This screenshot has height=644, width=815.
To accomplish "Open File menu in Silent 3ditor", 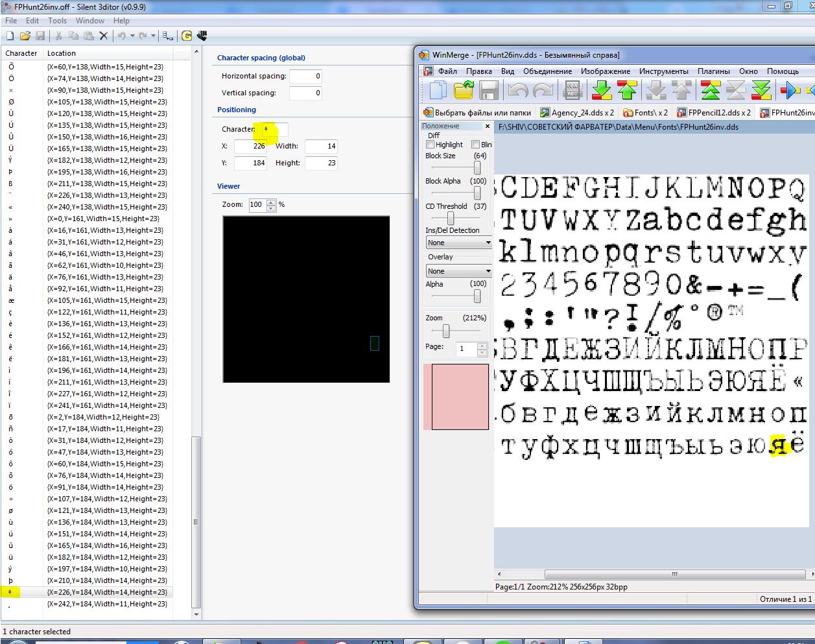I will pyautogui.click(x=11, y=21).
